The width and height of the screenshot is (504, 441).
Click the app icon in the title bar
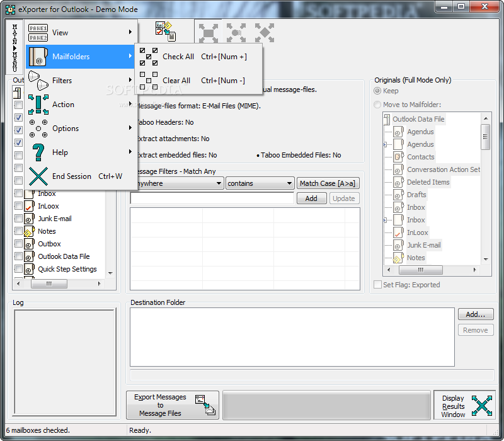click(x=10, y=9)
